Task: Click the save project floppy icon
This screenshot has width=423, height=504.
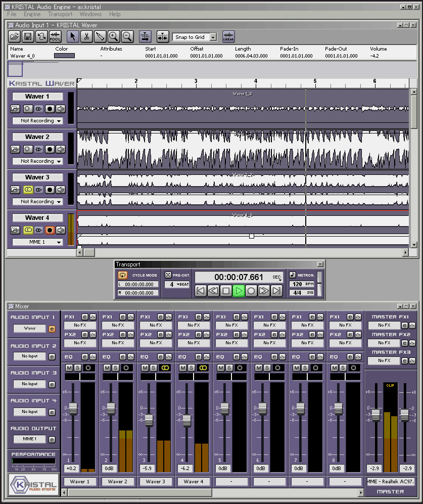Action: (x=28, y=36)
